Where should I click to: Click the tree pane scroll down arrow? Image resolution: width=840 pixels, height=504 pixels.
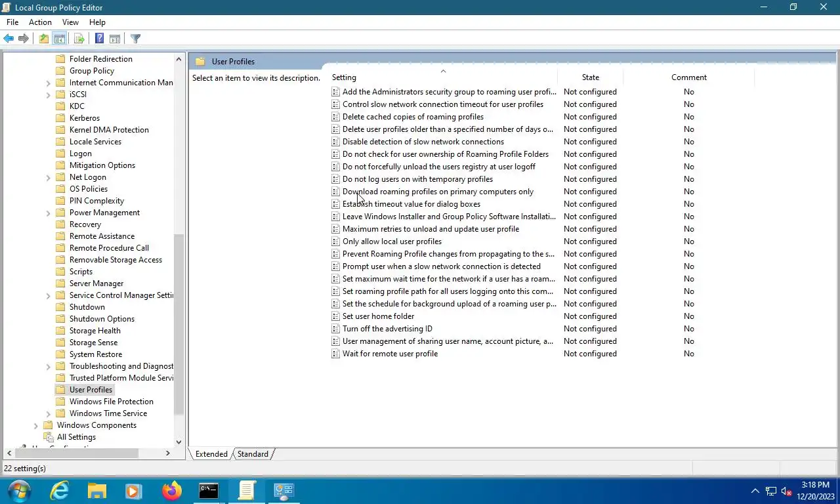[x=178, y=442]
